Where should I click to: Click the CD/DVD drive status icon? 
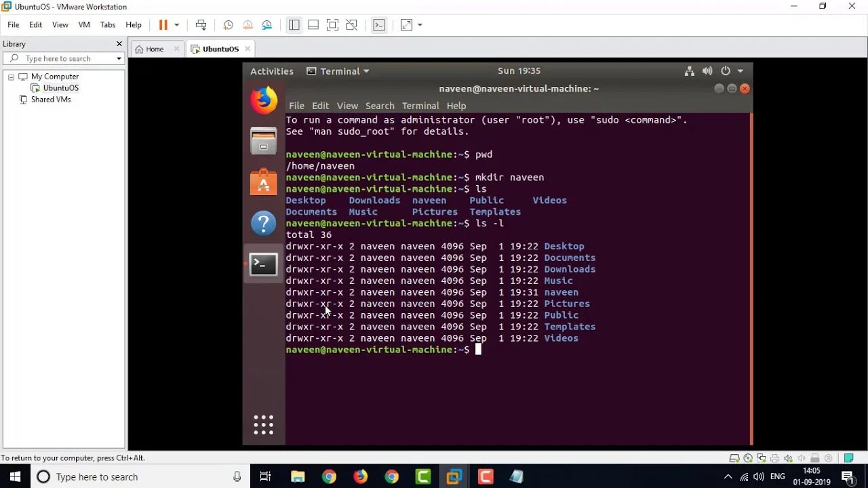click(x=748, y=458)
